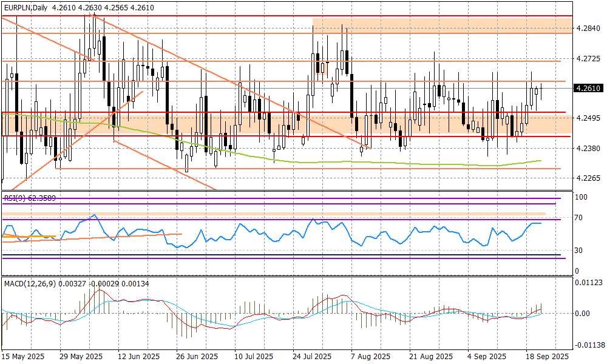Click the 26 Jun 2025 date label
Image resolution: width=607 pixels, height=364 pixels.
(x=197, y=356)
